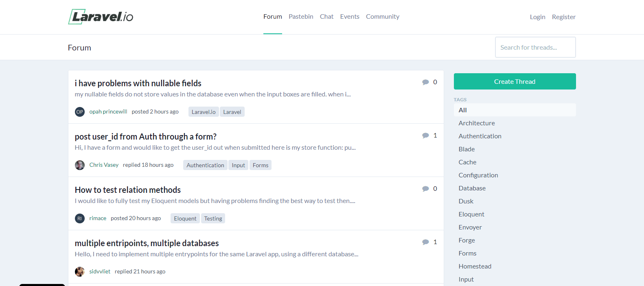
Task: Click excerpt 'Hi, I have a form and would like'
Action: coord(215,148)
